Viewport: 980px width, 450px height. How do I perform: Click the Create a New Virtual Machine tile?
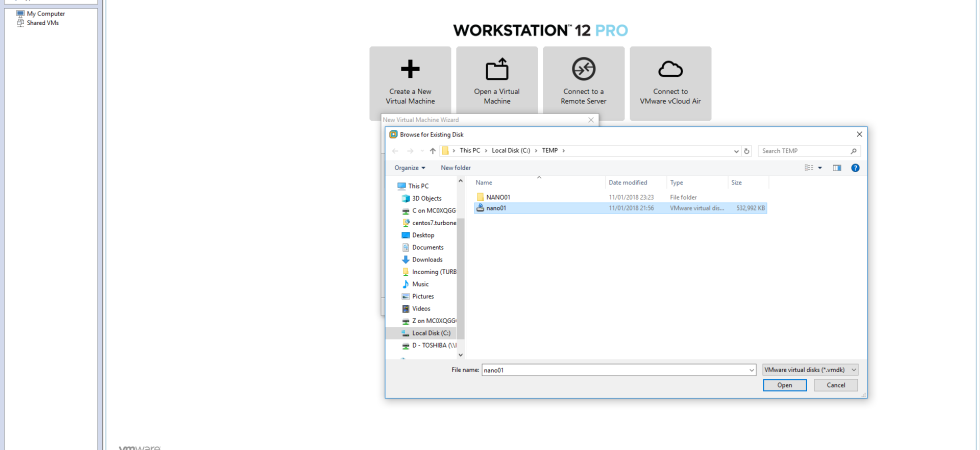pos(410,83)
